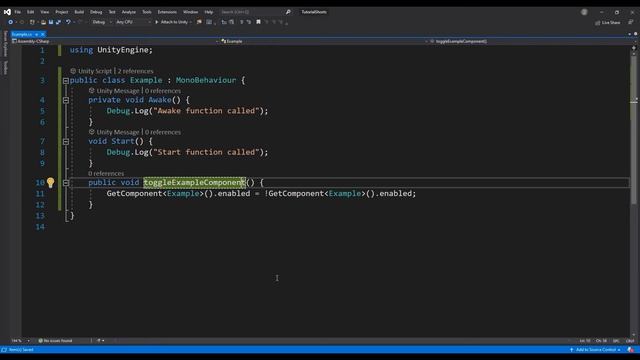The image size is (640, 360).
Task: Open the File menu
Action: (x=18, y=12)
